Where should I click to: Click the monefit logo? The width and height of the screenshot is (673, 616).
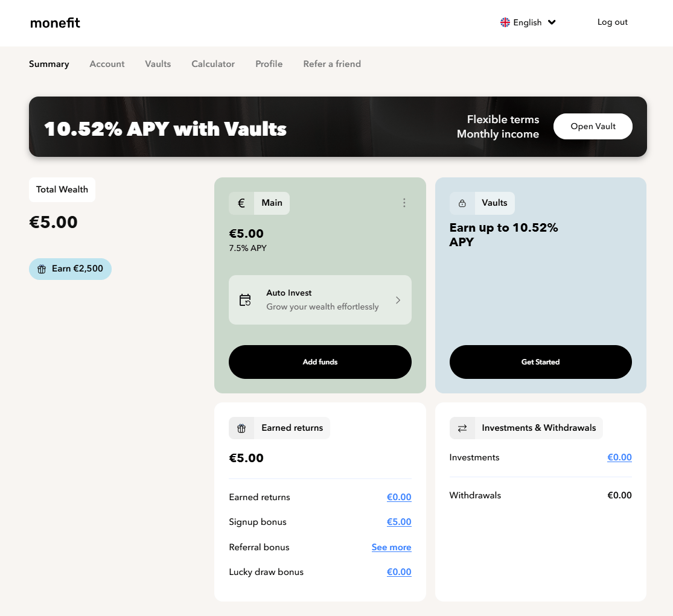55,23
